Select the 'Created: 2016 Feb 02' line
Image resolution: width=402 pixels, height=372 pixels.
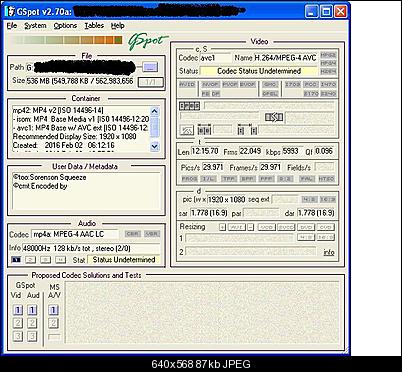tap(63, 145)
